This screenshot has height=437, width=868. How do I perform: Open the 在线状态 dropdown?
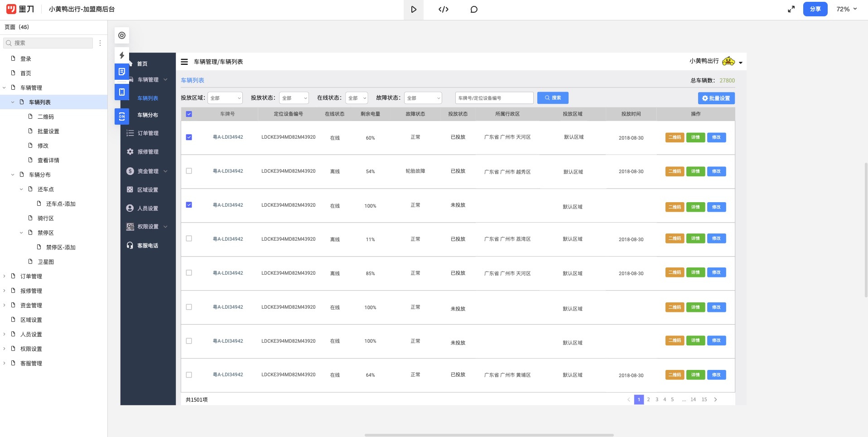tap(357, 98)
